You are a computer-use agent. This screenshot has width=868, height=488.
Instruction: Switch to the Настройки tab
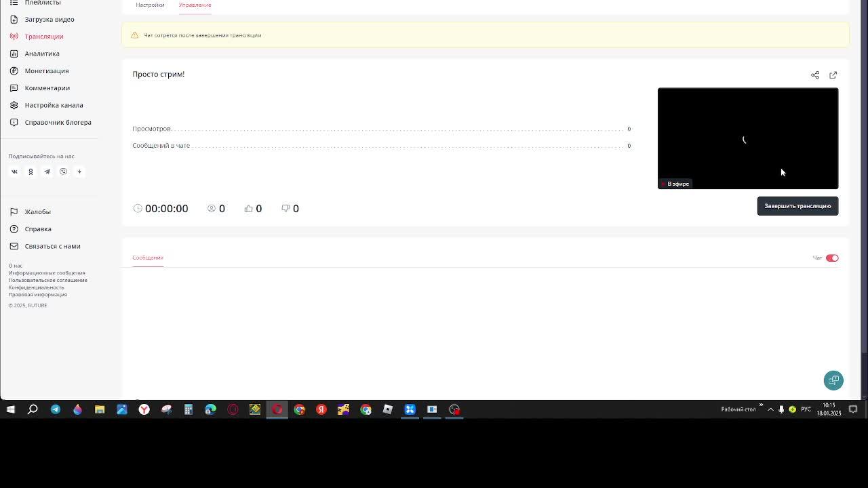pyautogui.click(x=150, y=5)
